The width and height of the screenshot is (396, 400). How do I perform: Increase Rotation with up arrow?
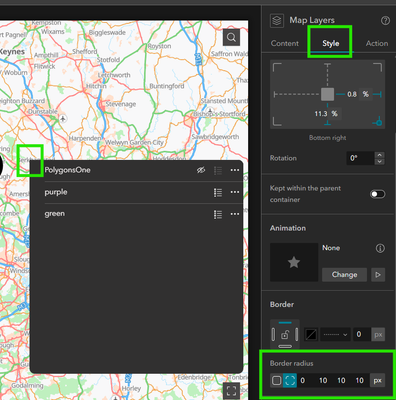(379, 155)
